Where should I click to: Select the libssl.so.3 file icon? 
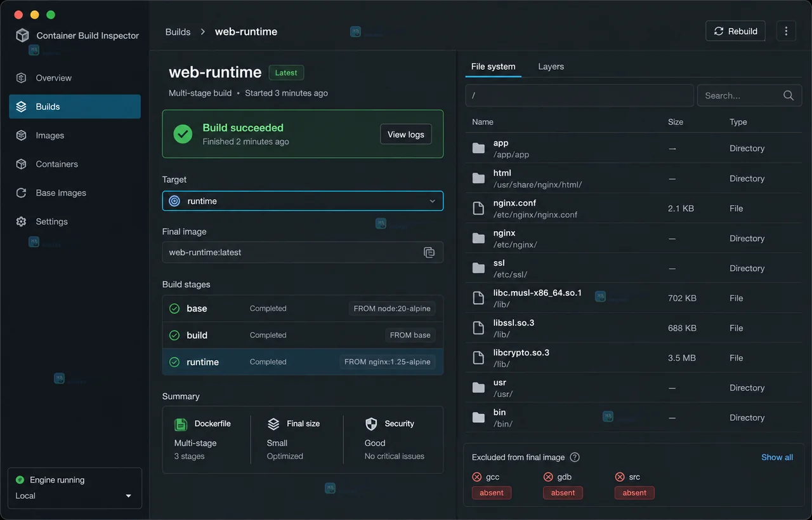[479, 328]
